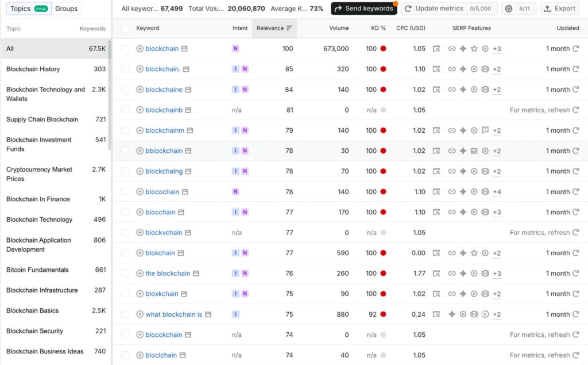
Task: Click sort icon in Relevance column header
Action: (289, 28)
